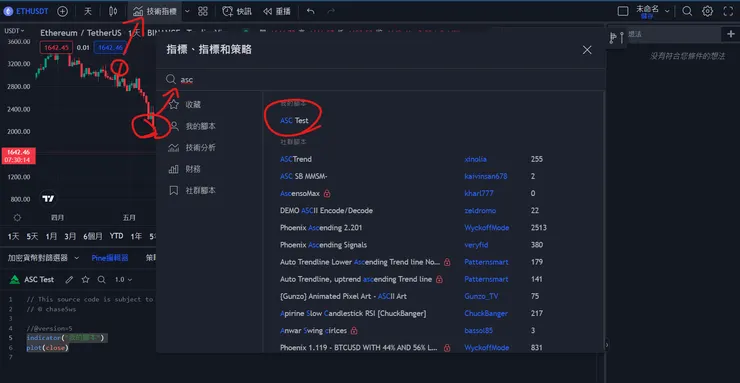Screen dimensions: 740x383
Task: Start bar replay with 重播
Action: click(x=277, y=11)
